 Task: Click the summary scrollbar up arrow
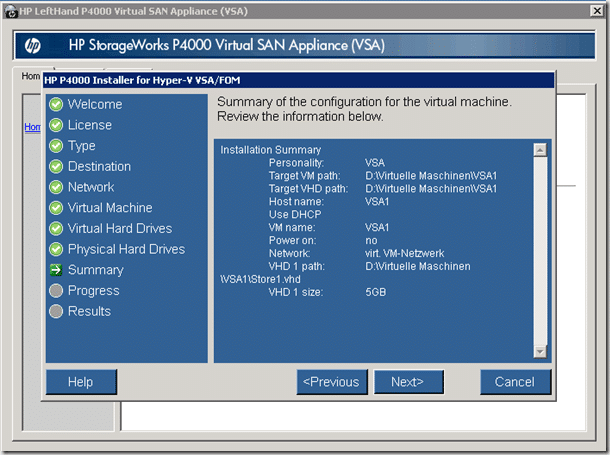(x=540, y=150)
